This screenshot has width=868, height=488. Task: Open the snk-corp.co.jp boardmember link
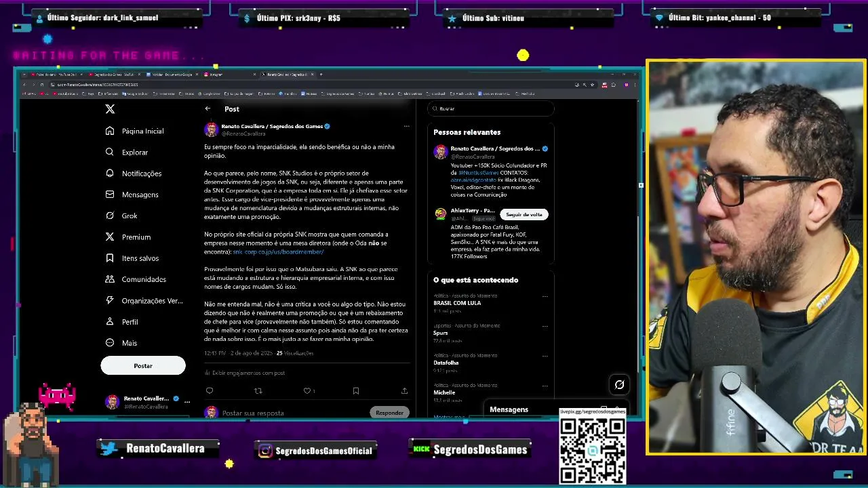click(278, 251)
